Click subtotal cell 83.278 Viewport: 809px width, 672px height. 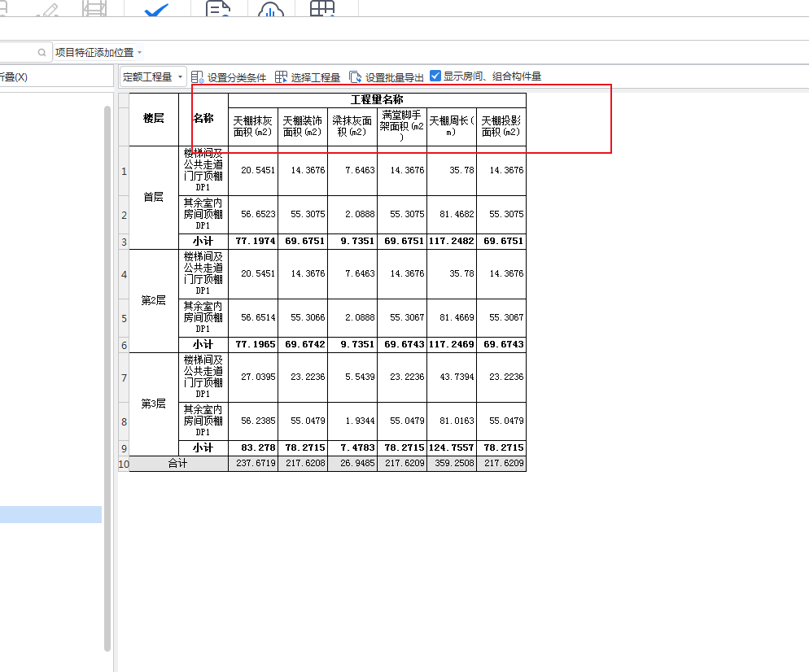pyautogui.click(x=253, y=447)
